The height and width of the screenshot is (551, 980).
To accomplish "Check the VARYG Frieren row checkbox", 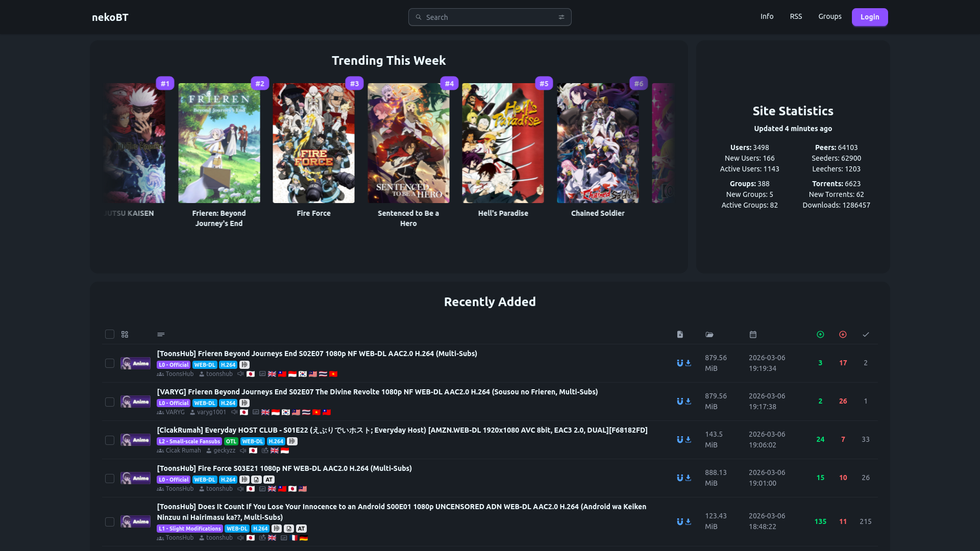I will (110, 402).
